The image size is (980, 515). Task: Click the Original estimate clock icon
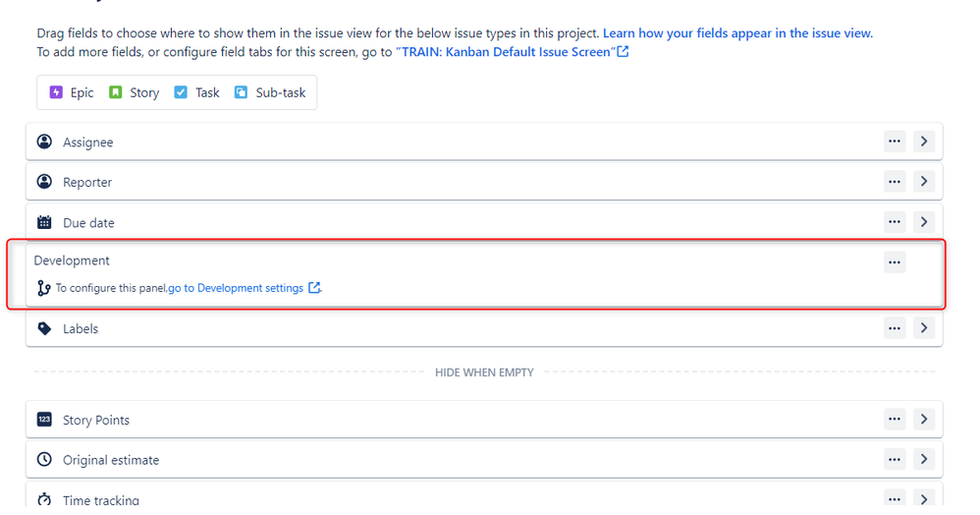click(44, 459)
